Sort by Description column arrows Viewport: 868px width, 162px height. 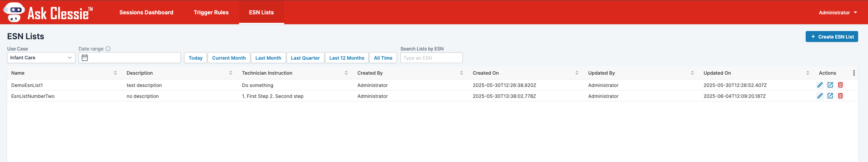pos(231,73)
